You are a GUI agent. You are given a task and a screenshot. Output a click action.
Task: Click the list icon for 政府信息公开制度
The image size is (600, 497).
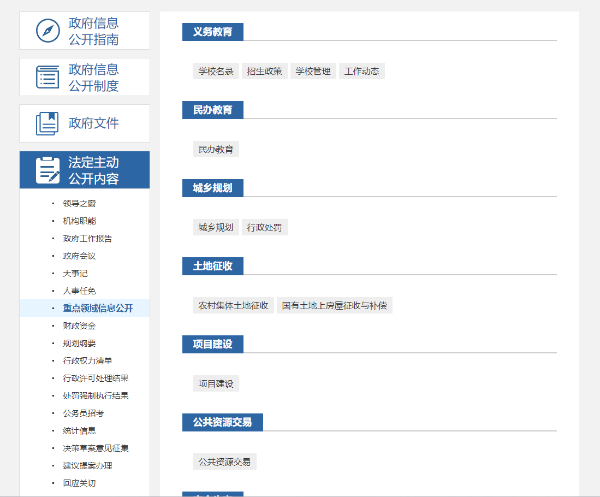(x=47, y=77)
